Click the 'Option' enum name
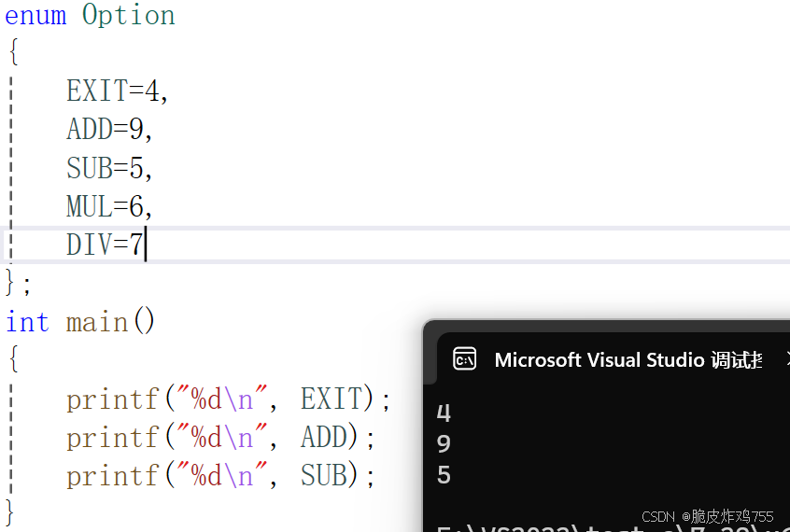This screenshot has height=532, width=790. tap(129, 15)
